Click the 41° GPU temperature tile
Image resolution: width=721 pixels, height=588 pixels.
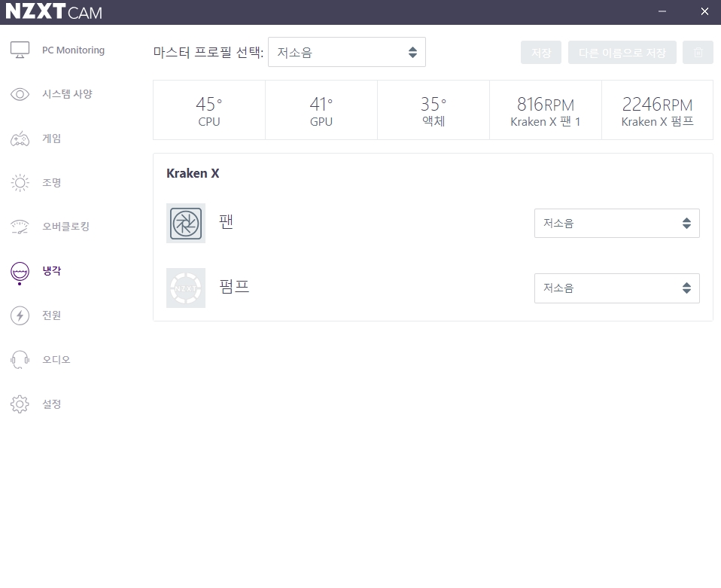point(321,110)
